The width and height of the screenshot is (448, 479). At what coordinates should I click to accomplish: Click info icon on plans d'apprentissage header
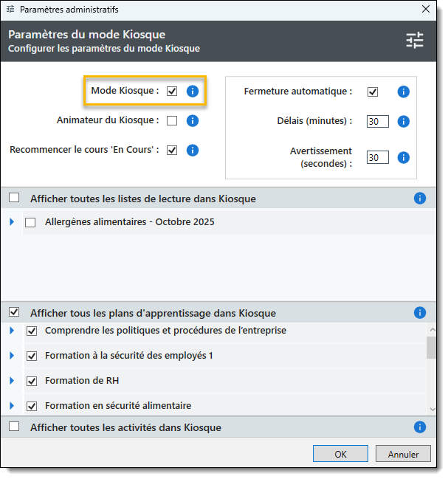point(420,312)
